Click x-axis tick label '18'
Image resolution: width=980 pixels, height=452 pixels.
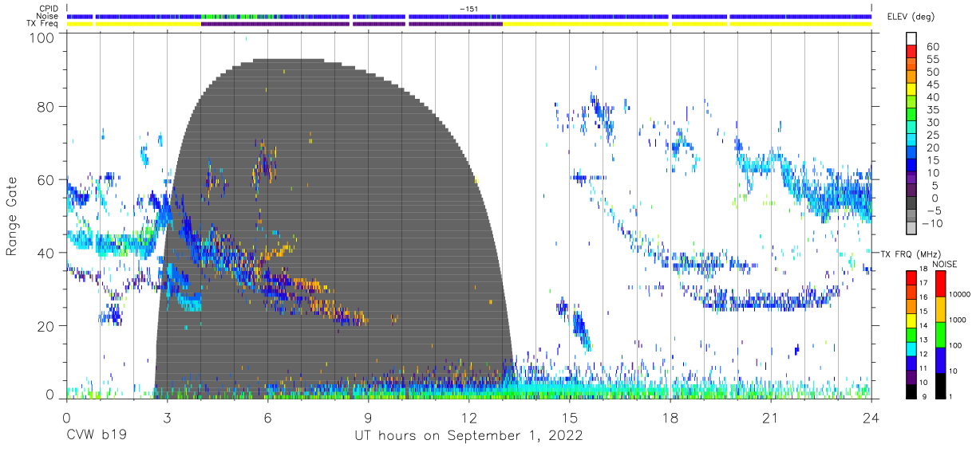tap(670, 418)
